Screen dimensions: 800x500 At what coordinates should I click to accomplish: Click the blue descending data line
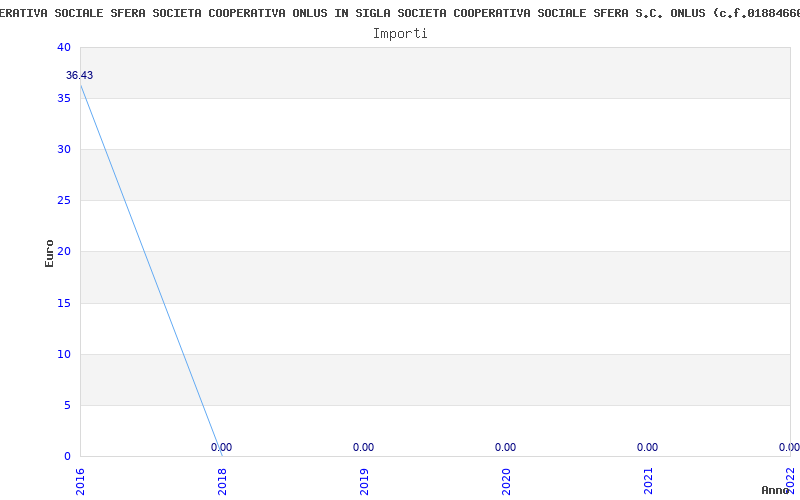(x=151, y=270)
